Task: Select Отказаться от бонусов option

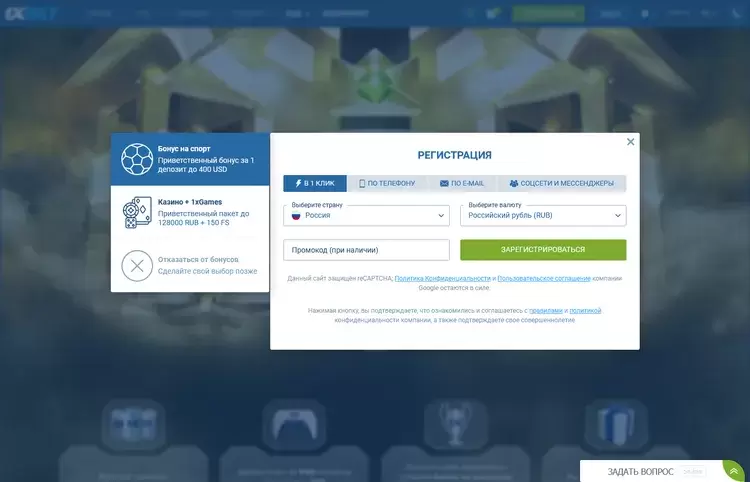Action: point(205,265)
